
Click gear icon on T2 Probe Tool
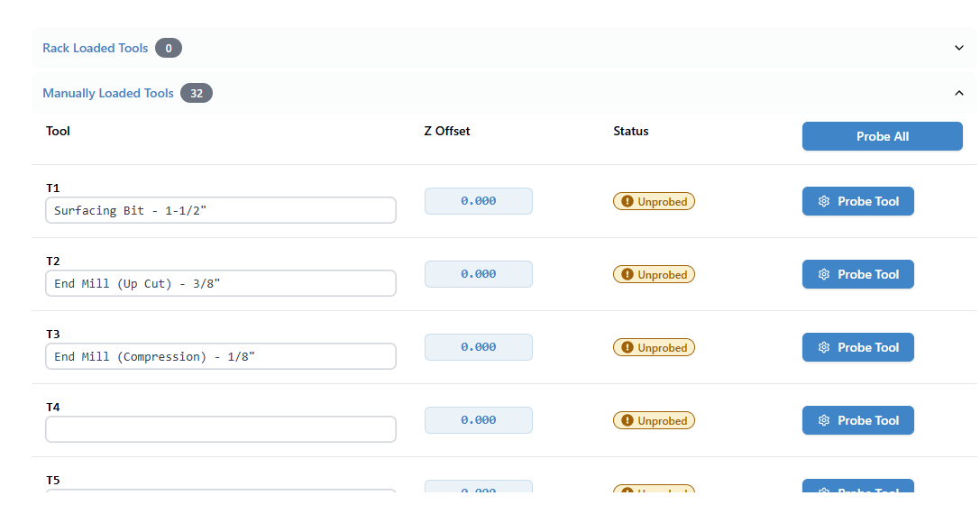[x=823, y=275]
